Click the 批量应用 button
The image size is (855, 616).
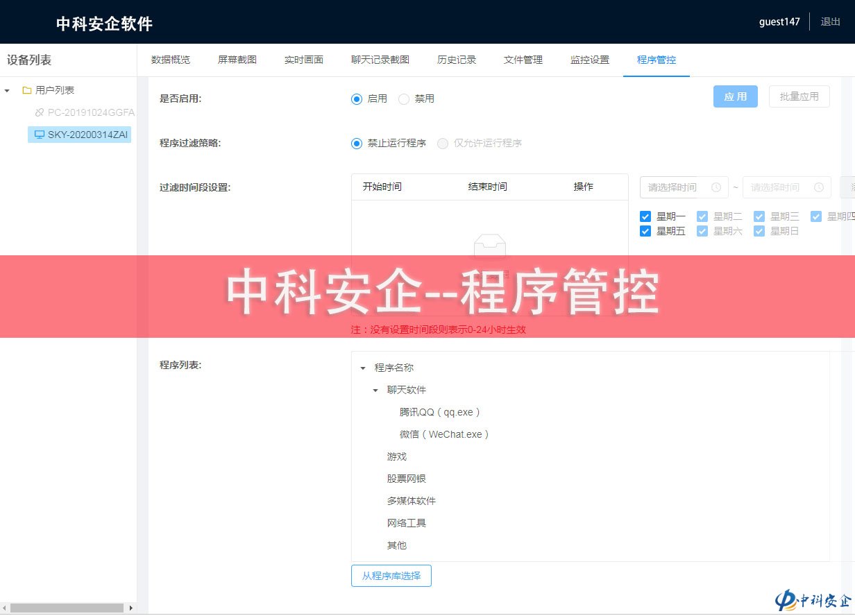pos(799,96)
